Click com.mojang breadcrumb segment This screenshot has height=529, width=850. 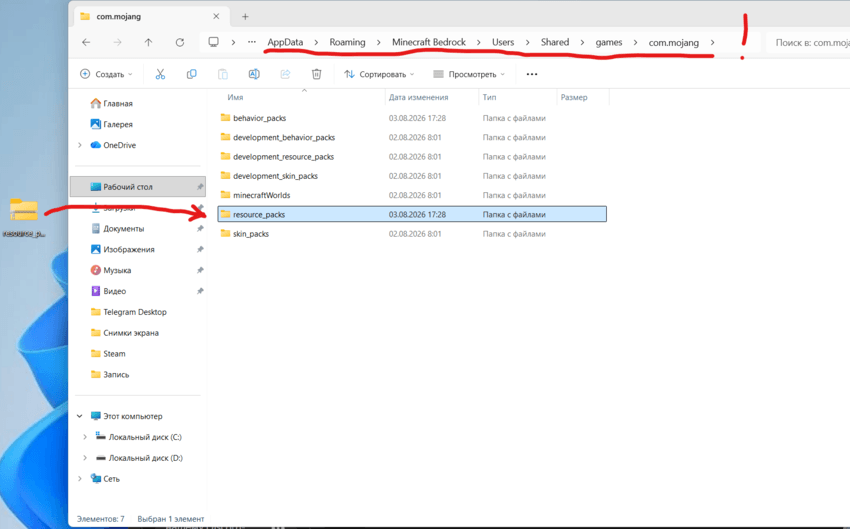click(674, 42)
